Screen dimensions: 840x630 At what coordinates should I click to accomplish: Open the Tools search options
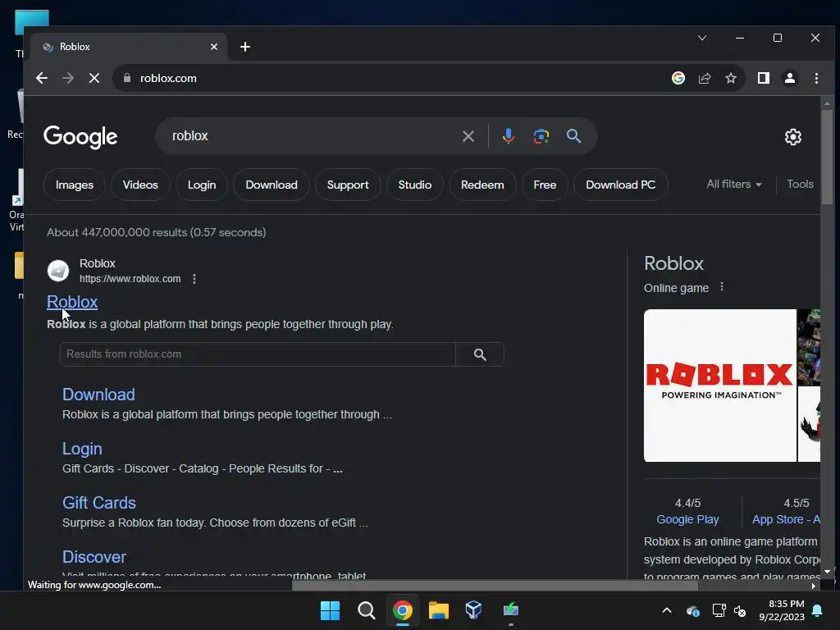tap(801, 185)
